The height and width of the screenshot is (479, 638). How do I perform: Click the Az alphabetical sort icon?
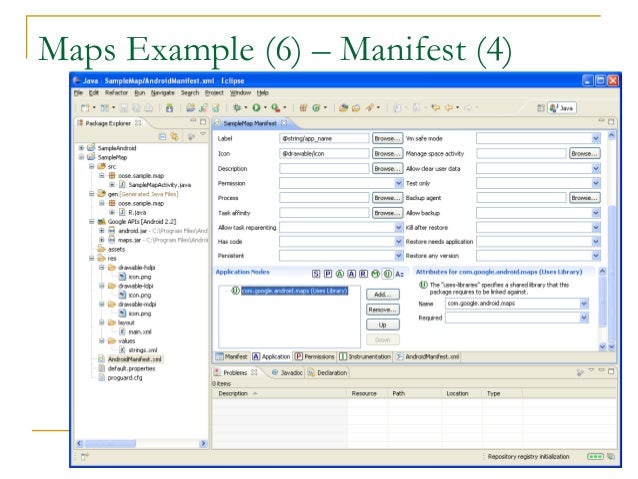click(400, 274)
